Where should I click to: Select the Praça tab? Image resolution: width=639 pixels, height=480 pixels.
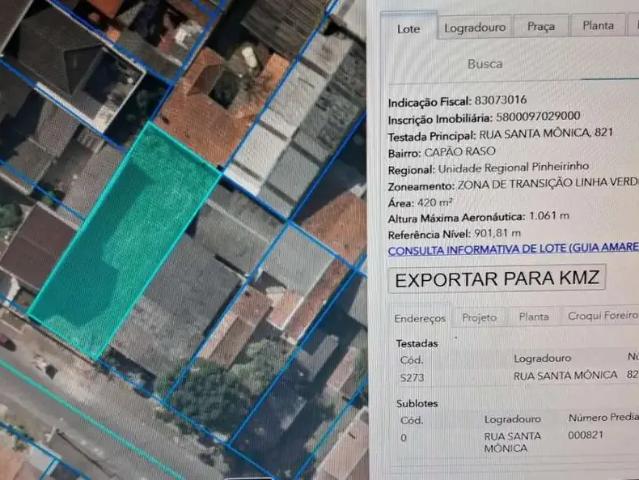541,27
